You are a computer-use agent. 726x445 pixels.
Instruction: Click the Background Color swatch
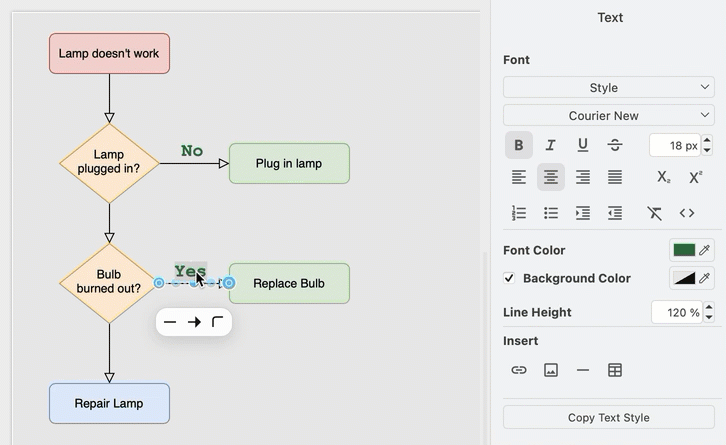684,278
